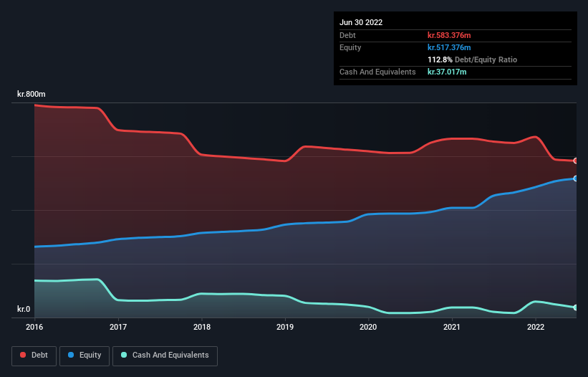This screenshot has width=588, height=377.
Task: Select the kr.517.376m equity value
Action: [x=449, y=47]
